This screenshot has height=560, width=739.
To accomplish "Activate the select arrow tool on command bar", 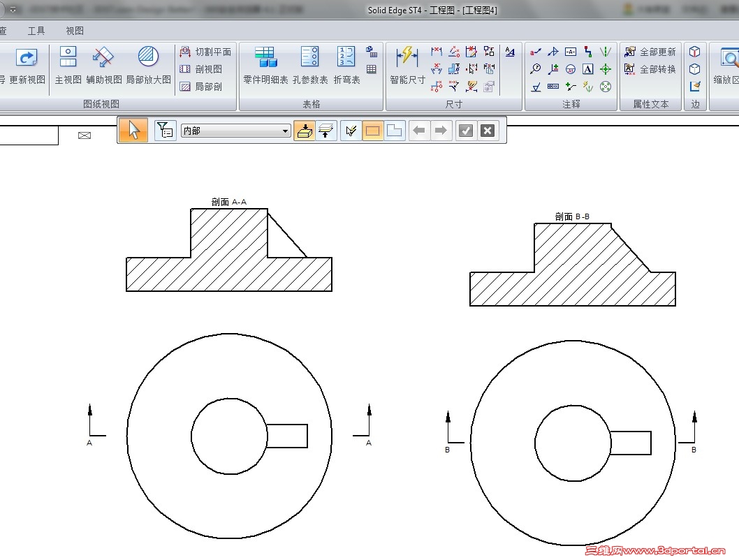I will click(133, 131).
